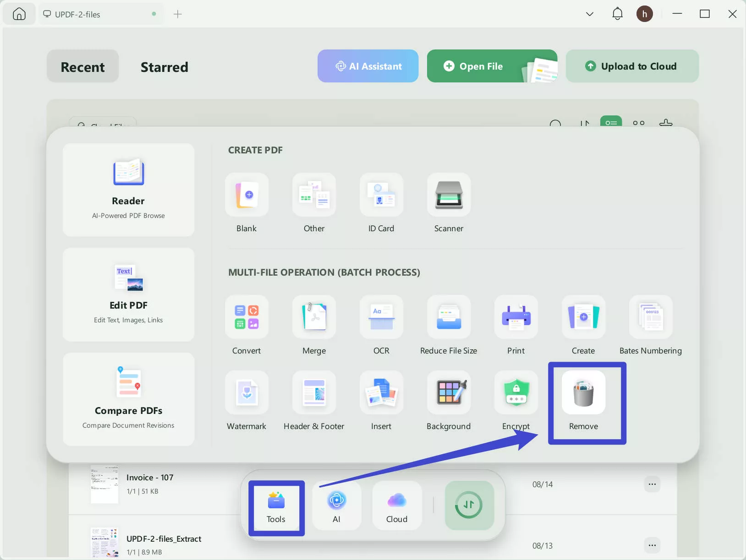The image size is (746, 560).
Task: Launch the Scanner PDF creation tool
Action: point(449,195)
